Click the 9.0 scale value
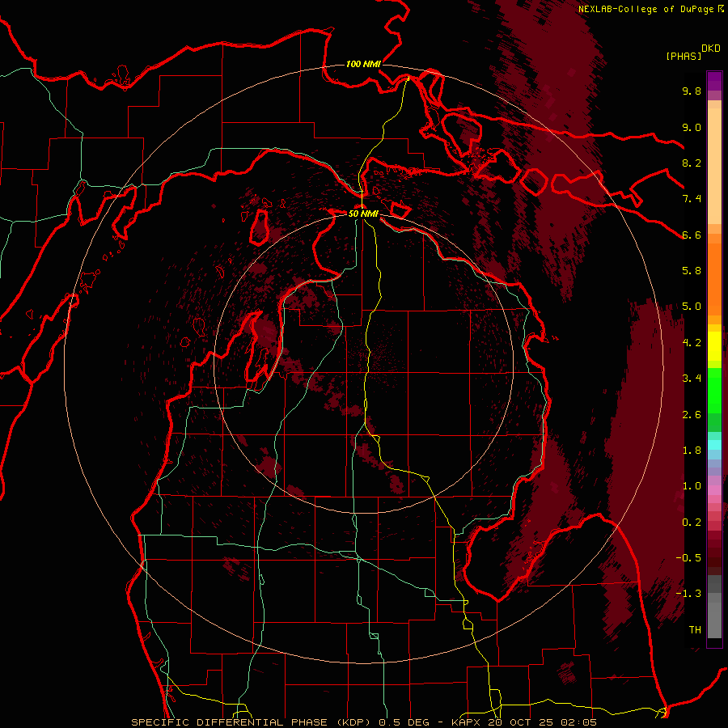 [692, 127]
